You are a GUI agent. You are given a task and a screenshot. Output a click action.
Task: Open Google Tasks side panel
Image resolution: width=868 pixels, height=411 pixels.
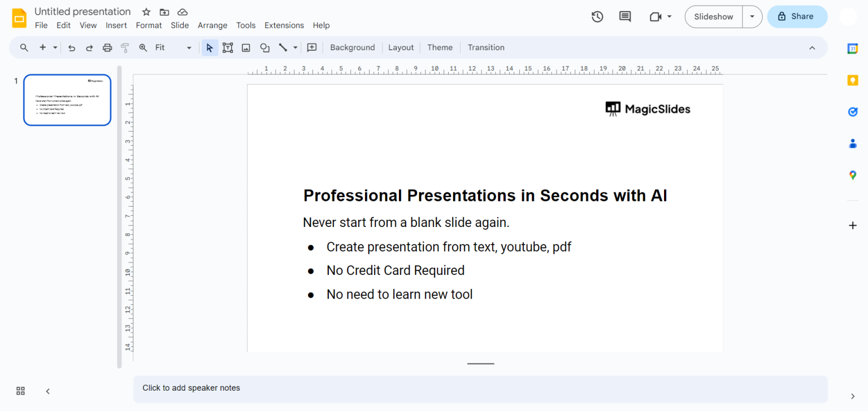click(x=853, y=112)
